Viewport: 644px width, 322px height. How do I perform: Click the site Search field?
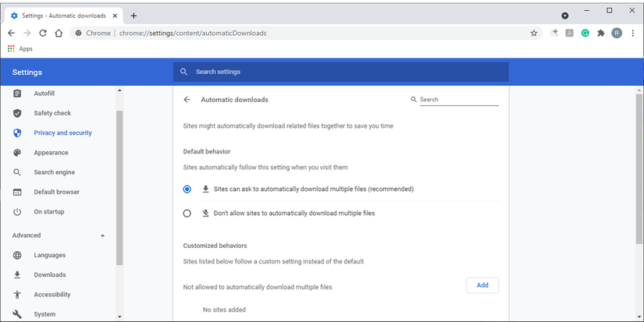[x=459, y=100]
